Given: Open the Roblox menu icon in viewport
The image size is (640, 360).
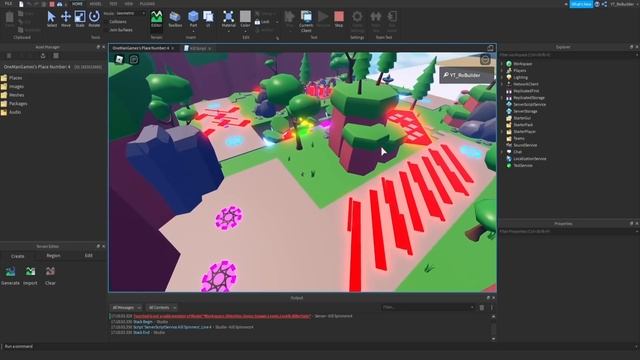Looking at the screenshot, I should point(119,60).
